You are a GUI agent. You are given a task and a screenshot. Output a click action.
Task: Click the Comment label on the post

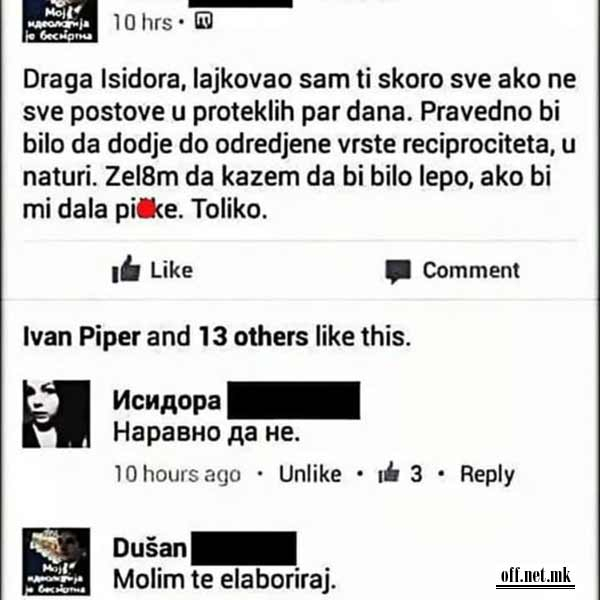(471, 270)
